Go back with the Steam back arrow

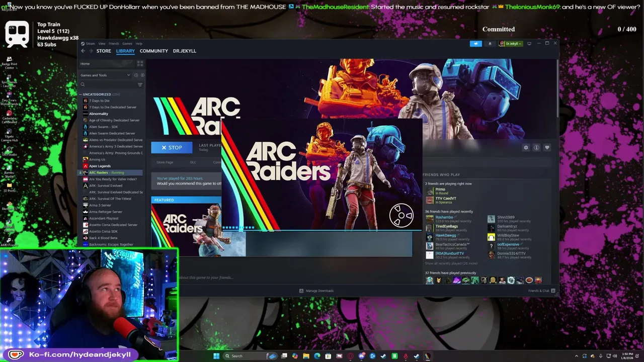tap(84, 51)
